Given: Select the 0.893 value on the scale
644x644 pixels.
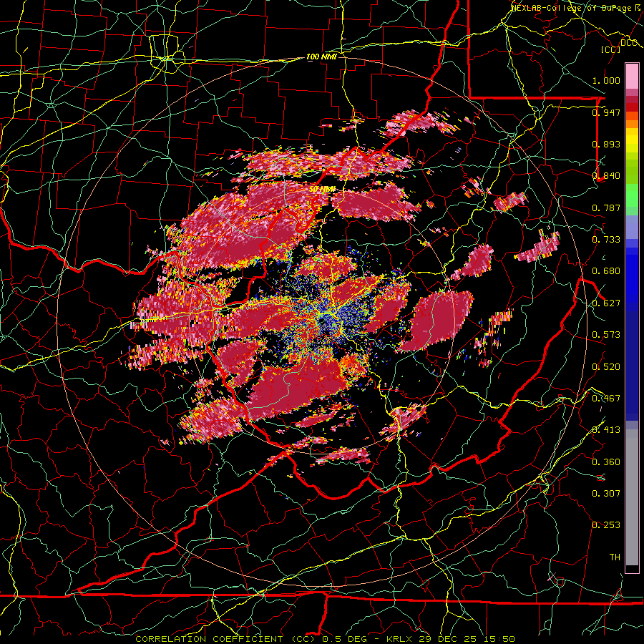Looking at the screenshot, I should (606, 144).
